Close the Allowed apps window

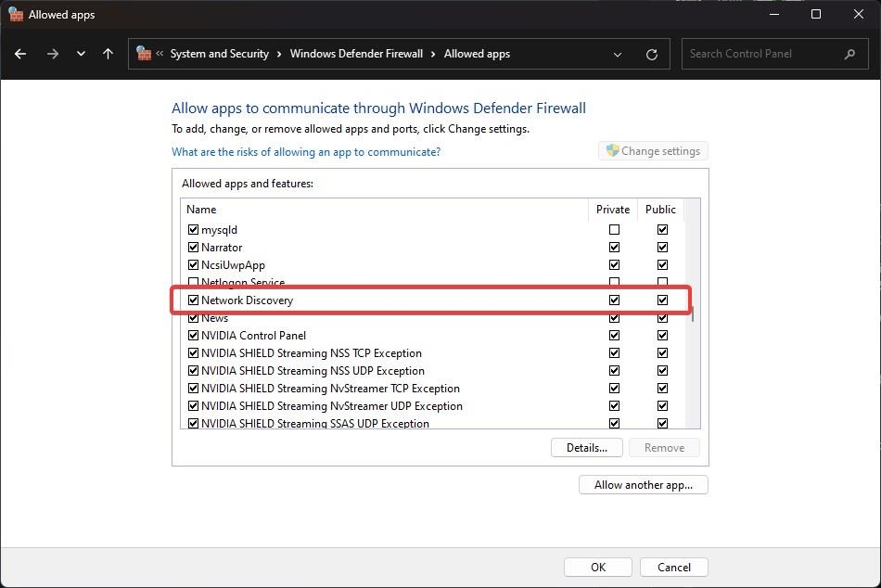tap(859, 14)
